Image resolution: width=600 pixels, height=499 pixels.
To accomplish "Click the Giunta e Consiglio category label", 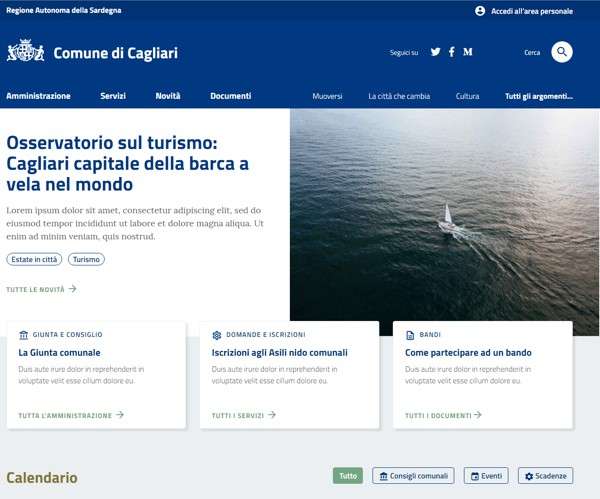I will click(67, 334).
